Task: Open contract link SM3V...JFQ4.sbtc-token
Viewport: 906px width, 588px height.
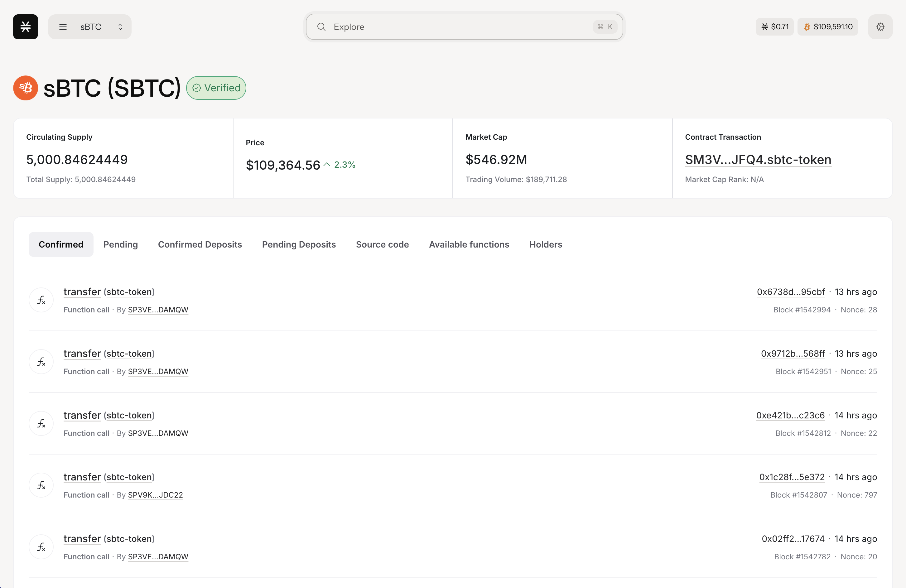Action: (758, 159)
